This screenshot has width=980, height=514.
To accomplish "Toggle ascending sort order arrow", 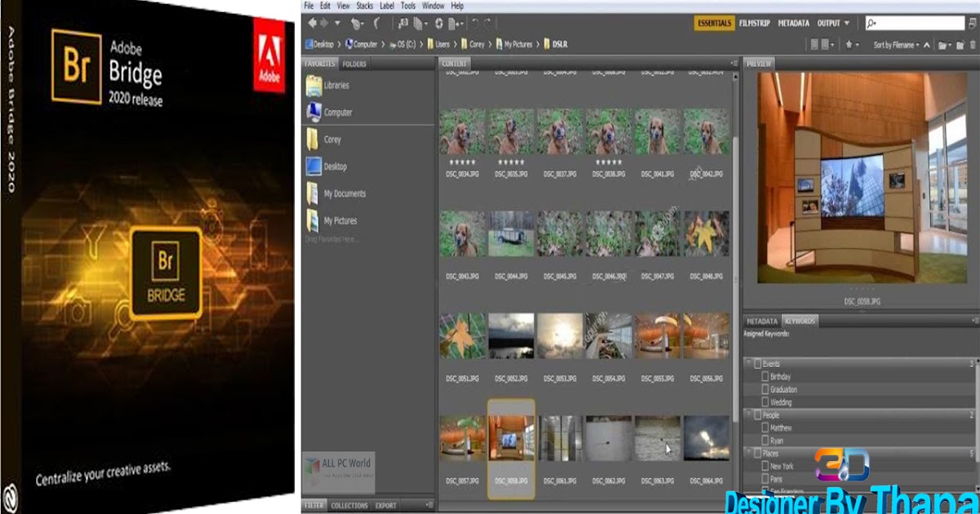I will 927,45.
